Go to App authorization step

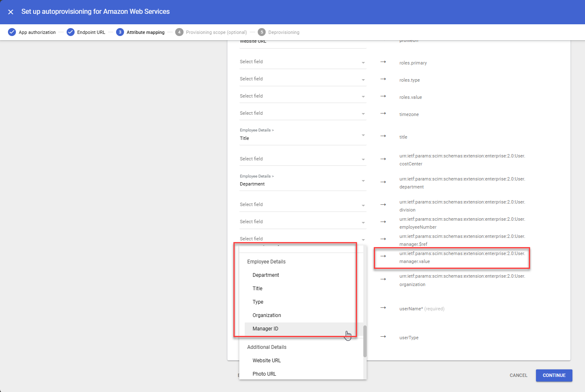pyautogui.click(x=32, y=32)
